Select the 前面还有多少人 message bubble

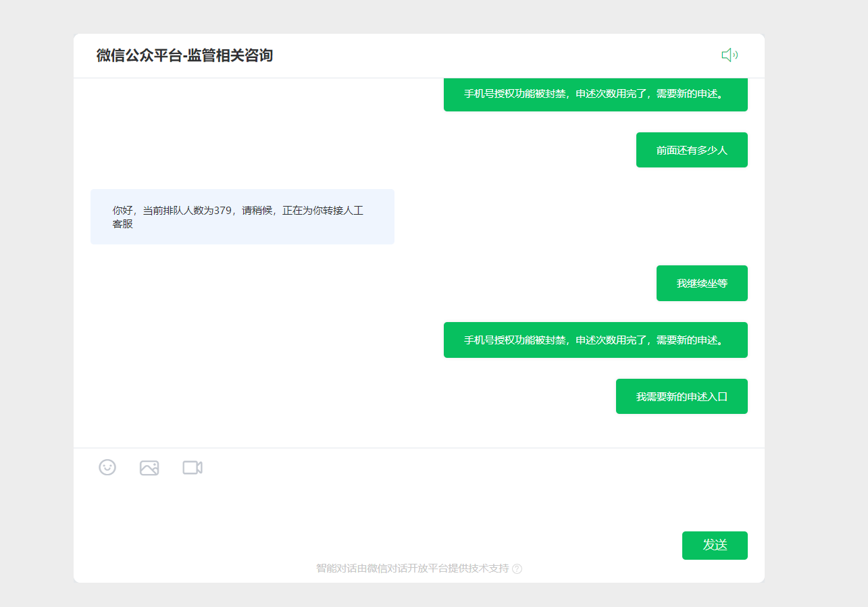tap(692, 150)
